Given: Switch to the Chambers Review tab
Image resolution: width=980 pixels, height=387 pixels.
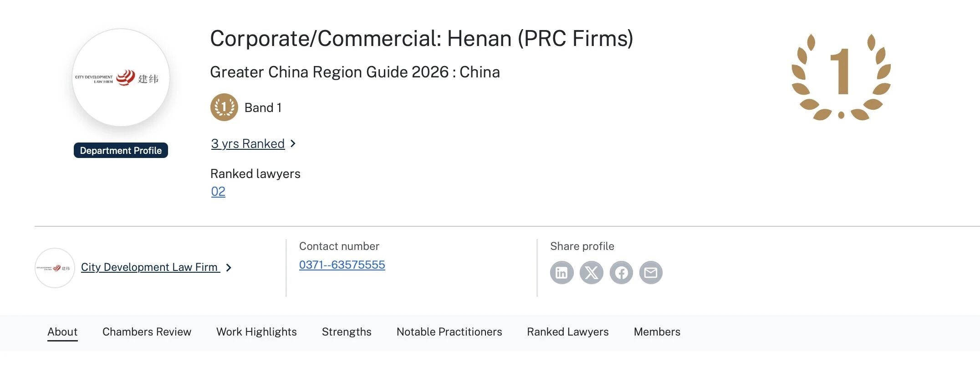Looking at the screenshot, I should [x=147, y=332].
